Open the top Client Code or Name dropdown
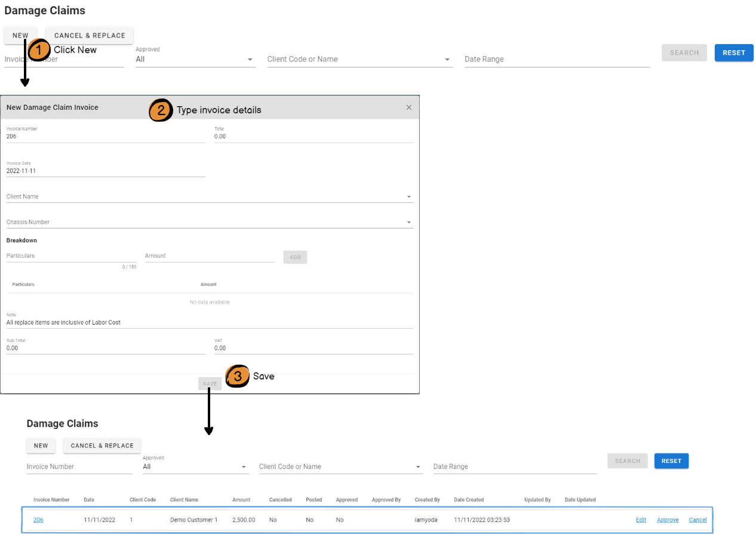Viewport: 756px width, 534px height. [447, 60]
